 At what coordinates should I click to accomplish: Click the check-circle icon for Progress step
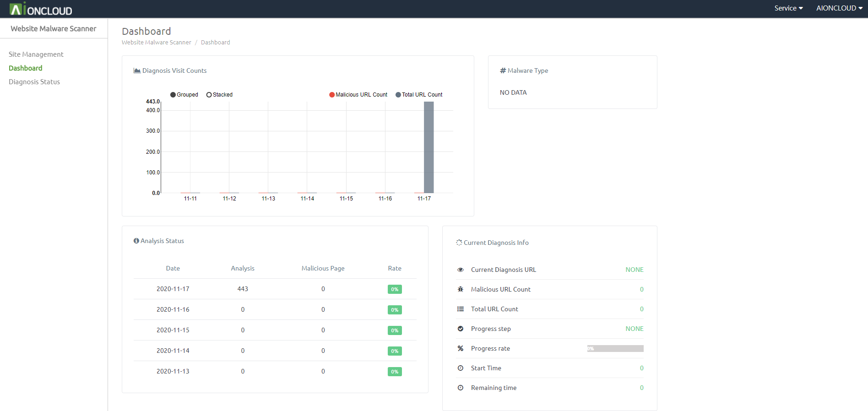461,329
